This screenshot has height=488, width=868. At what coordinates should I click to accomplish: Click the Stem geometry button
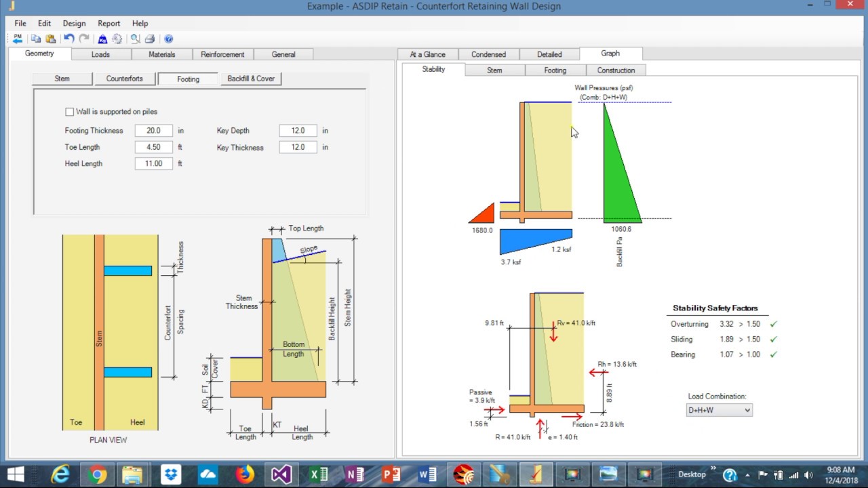point(62,79)
